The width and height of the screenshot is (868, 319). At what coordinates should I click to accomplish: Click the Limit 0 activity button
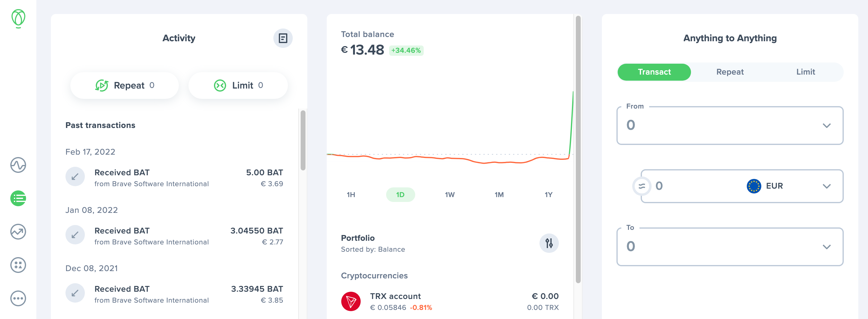tap(238, 85)
